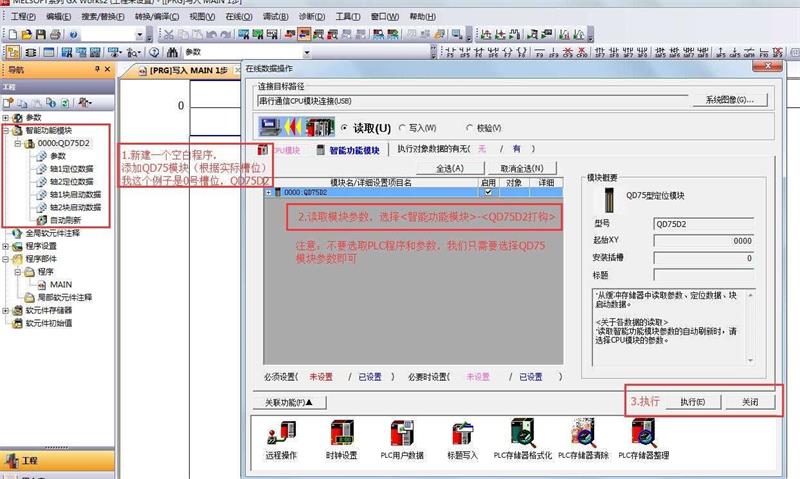The width and height of the screenshot is (800, 479).
Task: Open the PLC User Data icon
Action: (402, 433)
